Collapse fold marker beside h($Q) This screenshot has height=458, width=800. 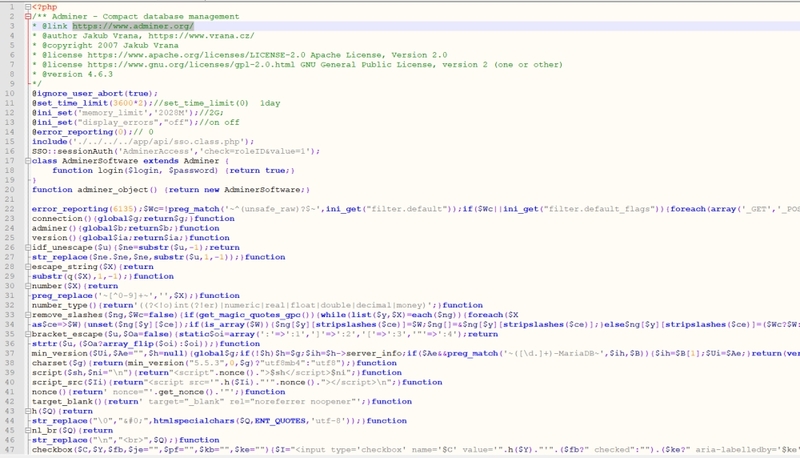coord(28,411)
